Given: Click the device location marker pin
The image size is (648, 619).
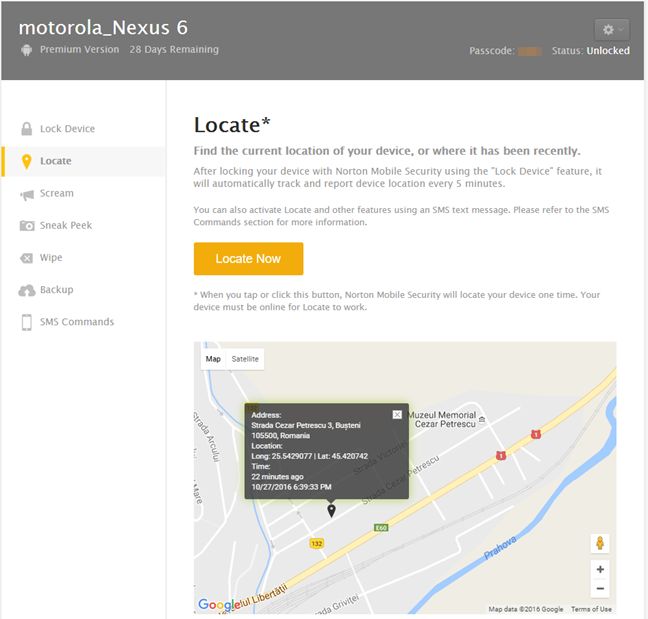Looking at the screenshot, I should (331, 510).
